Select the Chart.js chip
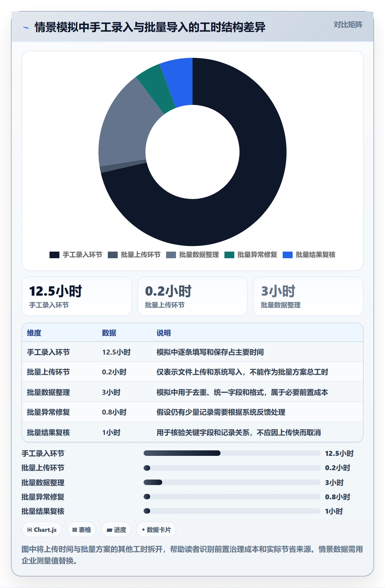The height and width of the screenshot is (588, 385). tap(42, 530)
